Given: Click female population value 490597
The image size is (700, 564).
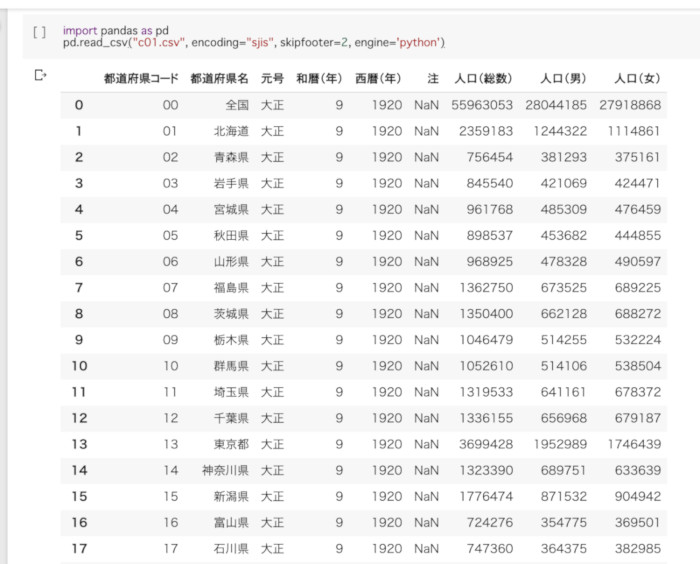Looking at the screenshot, I should pos(638,262).
